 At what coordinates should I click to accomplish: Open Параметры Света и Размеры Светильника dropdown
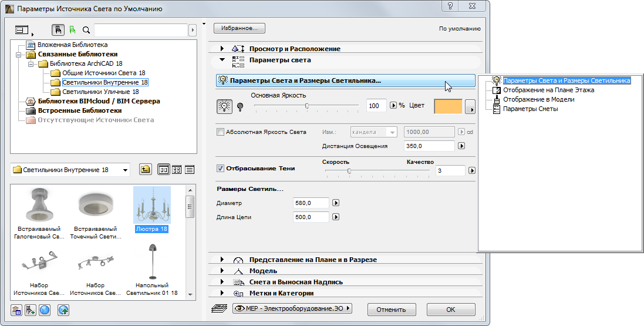tap(345, 80)
